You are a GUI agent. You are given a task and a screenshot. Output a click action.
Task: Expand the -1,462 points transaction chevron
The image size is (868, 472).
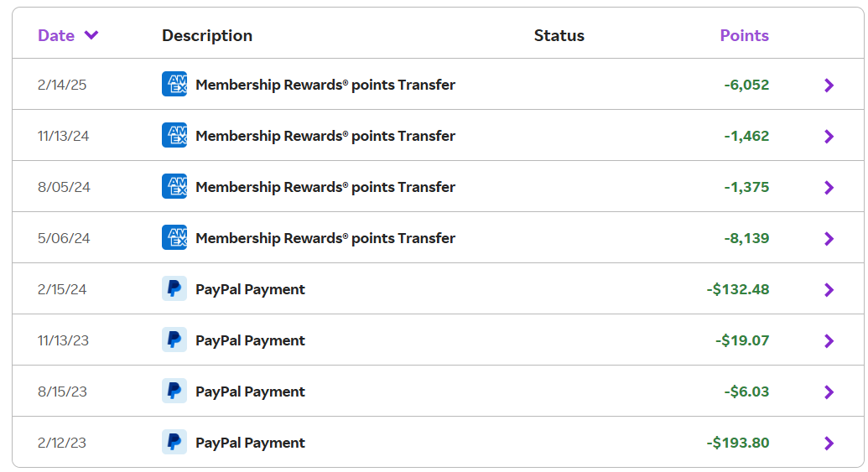[829, 136]
